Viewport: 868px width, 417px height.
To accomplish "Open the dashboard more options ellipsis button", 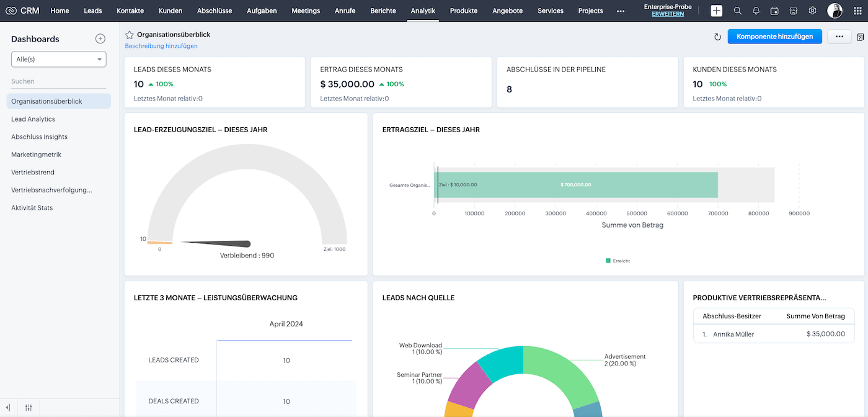I will (x=839, y=37).
